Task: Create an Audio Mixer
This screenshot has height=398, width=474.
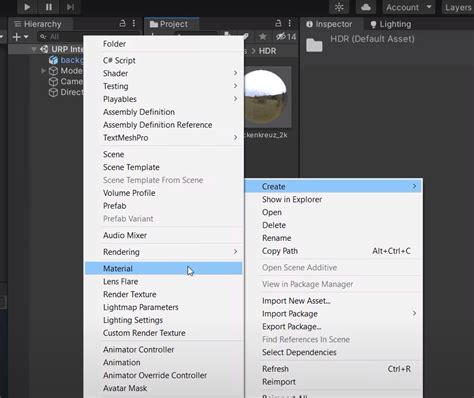Action: pyautogui.click(x=163, y=235)
